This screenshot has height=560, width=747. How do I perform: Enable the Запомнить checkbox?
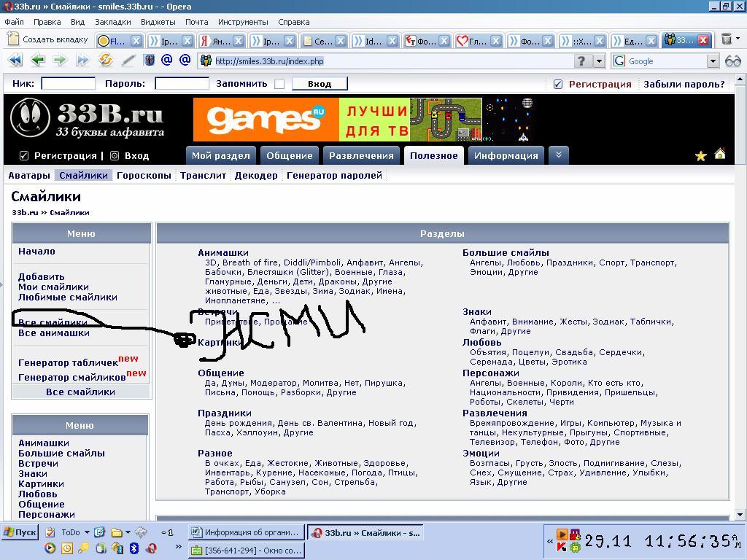point(279,84)
